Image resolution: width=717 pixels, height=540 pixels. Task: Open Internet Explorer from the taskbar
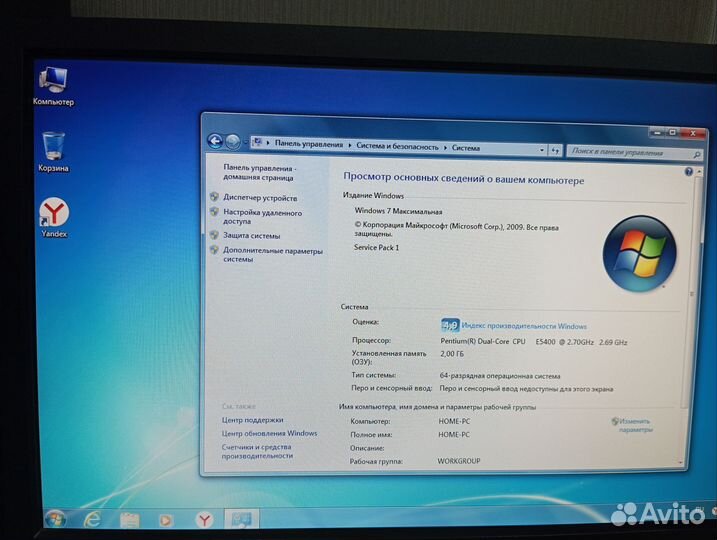tap(93, 519)
